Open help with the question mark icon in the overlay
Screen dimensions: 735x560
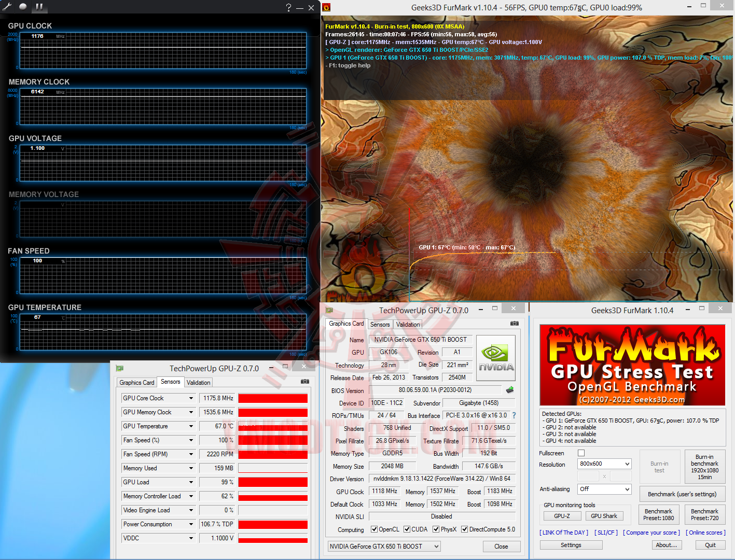pyautogui.click(x=288, y=7)
